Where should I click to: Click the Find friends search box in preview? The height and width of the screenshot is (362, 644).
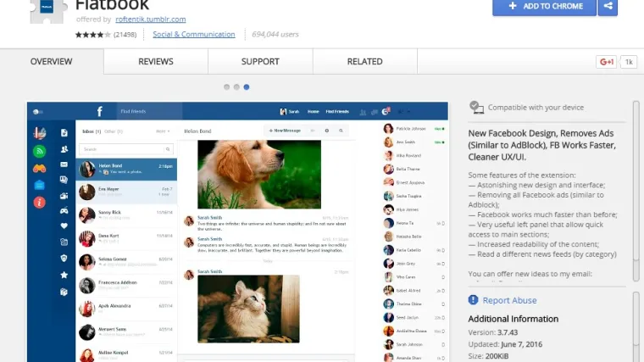(147, 111)
